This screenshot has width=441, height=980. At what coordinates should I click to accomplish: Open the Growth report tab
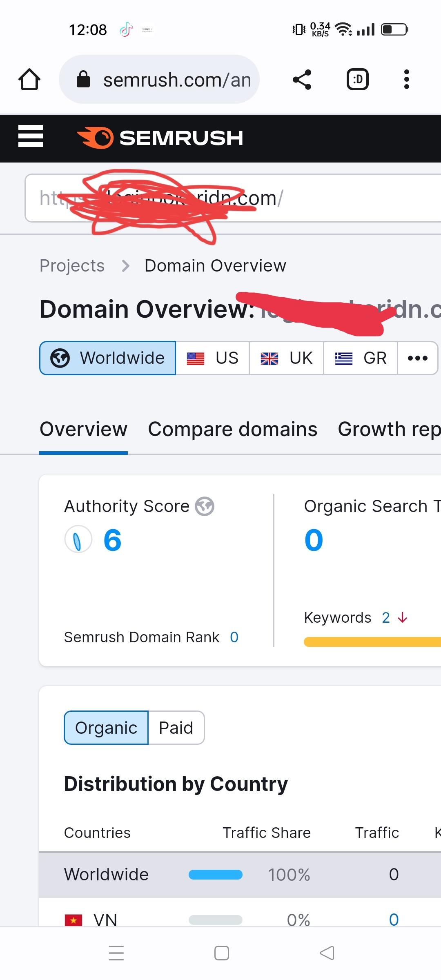point(390,430)
